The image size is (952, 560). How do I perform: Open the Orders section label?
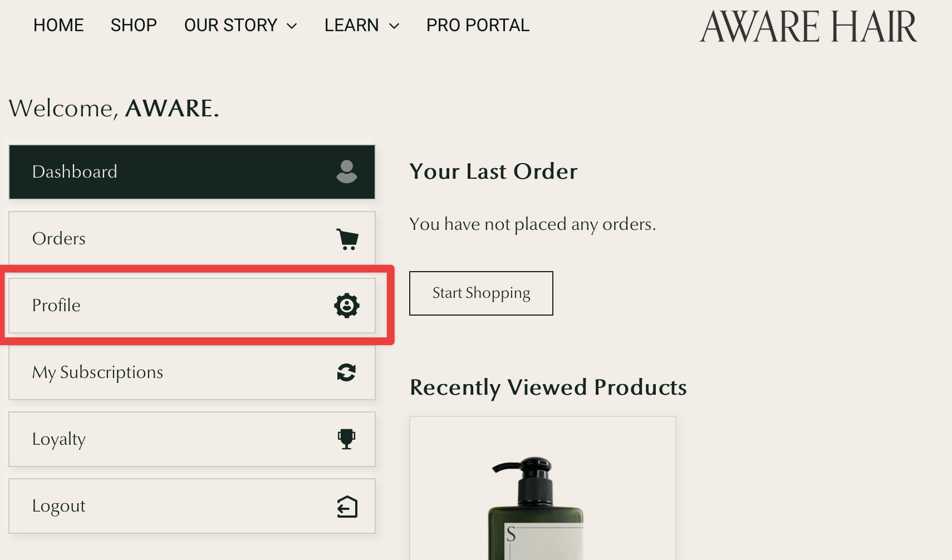click(59, 238)
